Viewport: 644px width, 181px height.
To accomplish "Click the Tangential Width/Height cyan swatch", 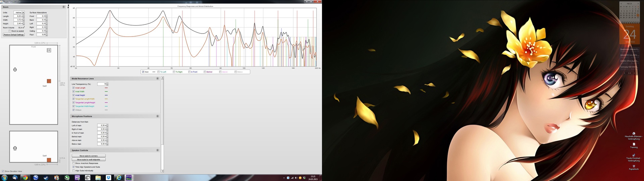I will pyautogui.click(x=106, y=106).
